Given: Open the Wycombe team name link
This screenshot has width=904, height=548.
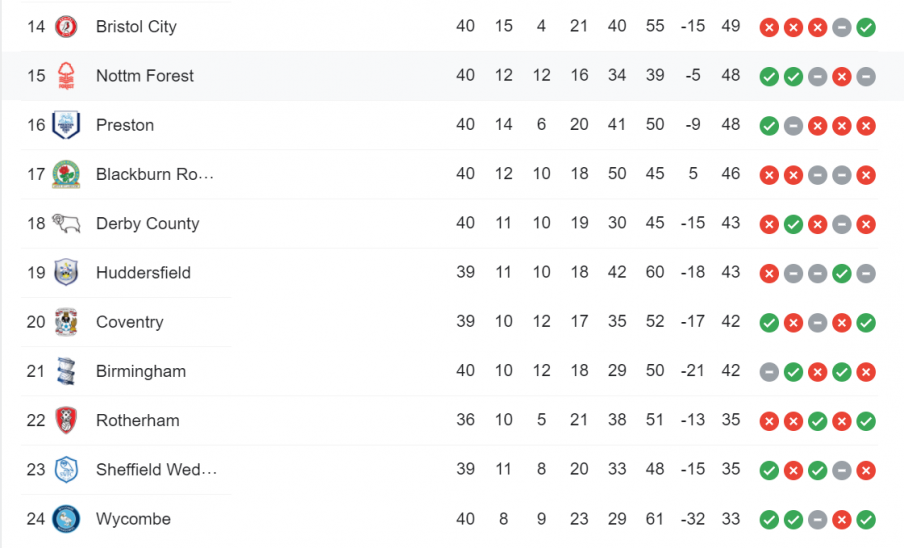Looking at the screenshot, I should 133,519.
